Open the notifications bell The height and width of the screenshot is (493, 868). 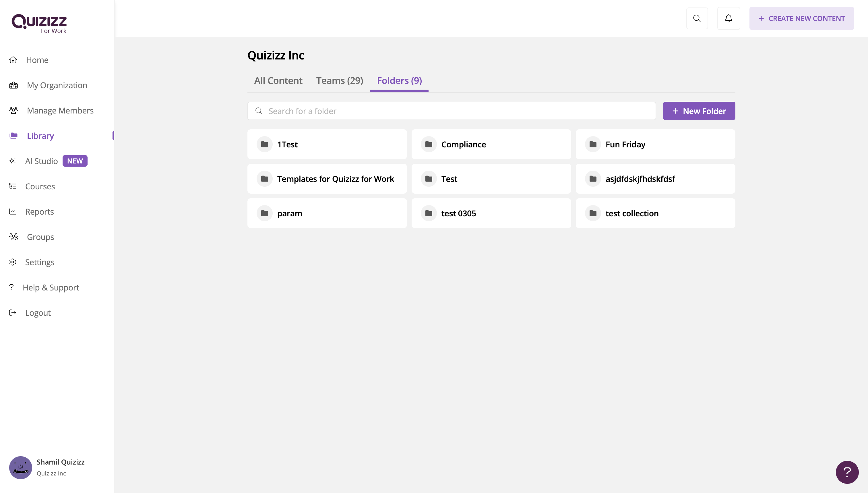click(x=728, y=18)
